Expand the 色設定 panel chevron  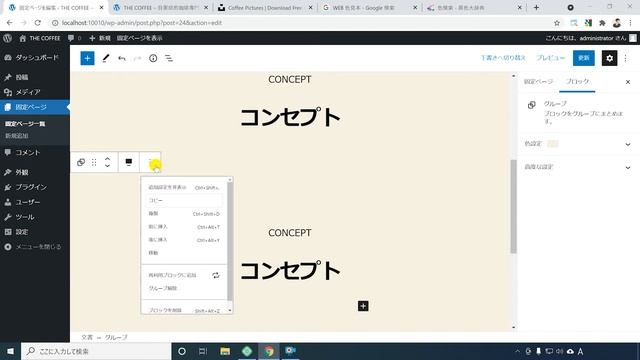(x=628, y=144)
